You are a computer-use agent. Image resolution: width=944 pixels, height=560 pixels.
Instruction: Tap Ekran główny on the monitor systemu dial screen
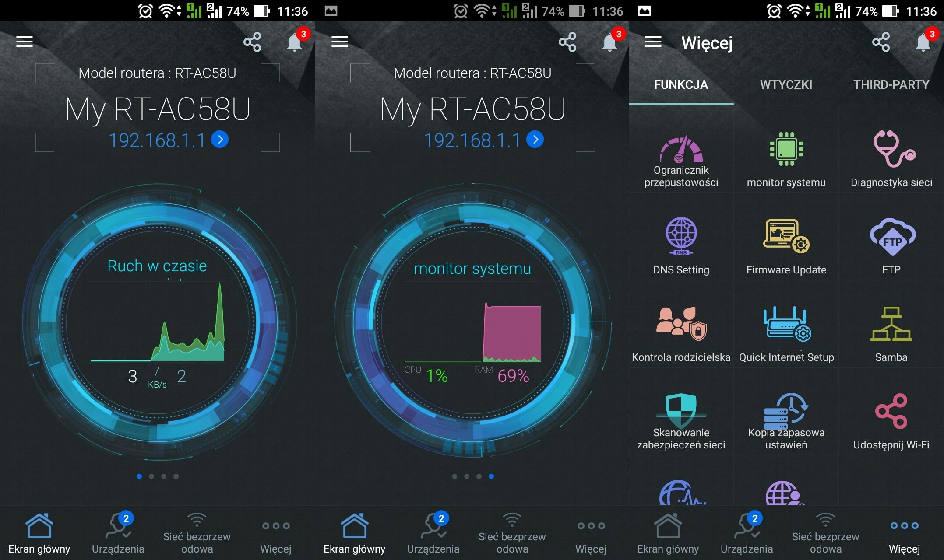pos(355,534)
